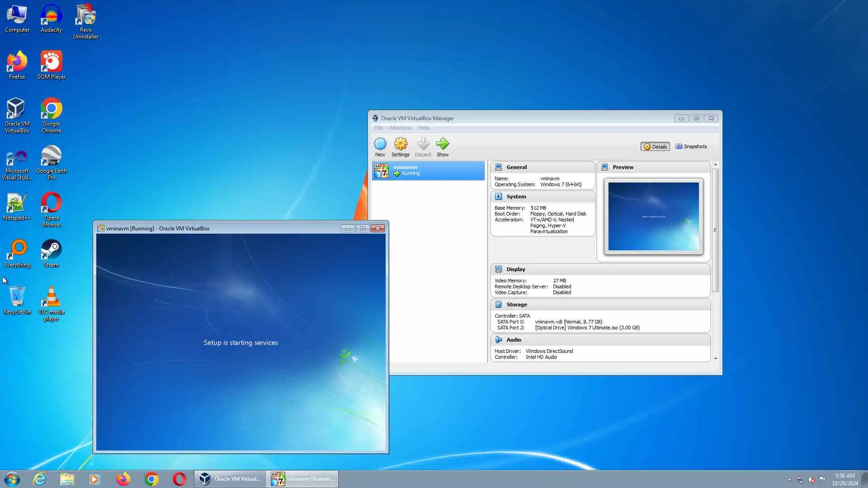This screenshot has width=868, height=488.
Task: Click details pane scrollbar down arrow
Action: point(715,358)
